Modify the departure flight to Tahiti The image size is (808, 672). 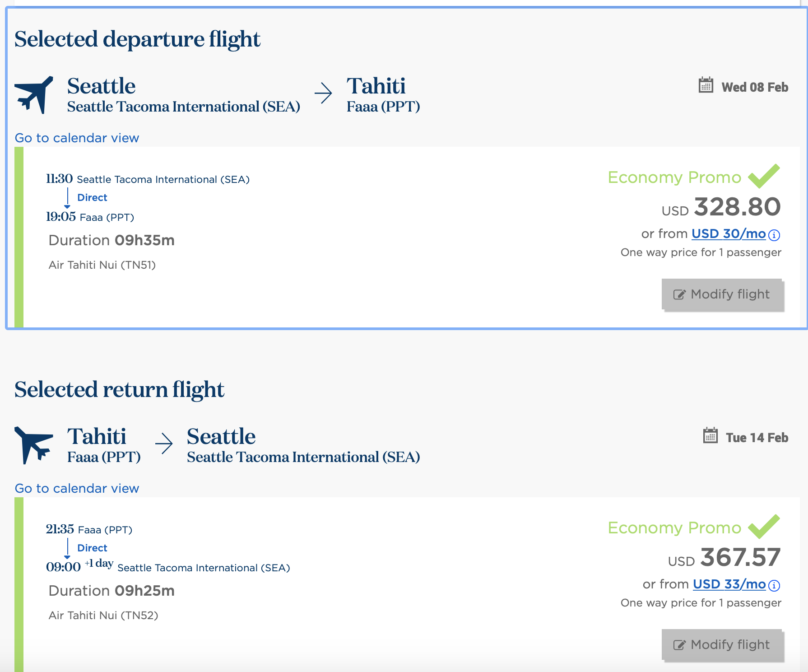point(722,294)
